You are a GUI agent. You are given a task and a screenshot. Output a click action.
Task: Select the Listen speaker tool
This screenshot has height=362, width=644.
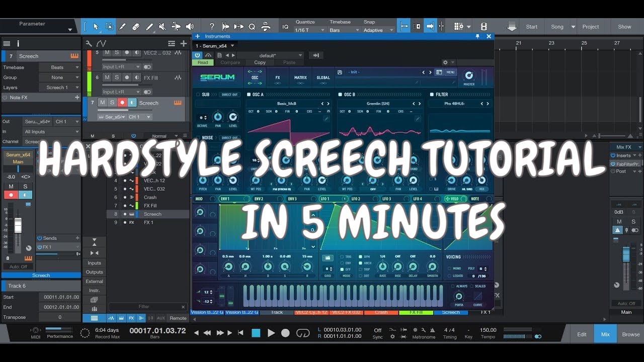coord(190,27)
